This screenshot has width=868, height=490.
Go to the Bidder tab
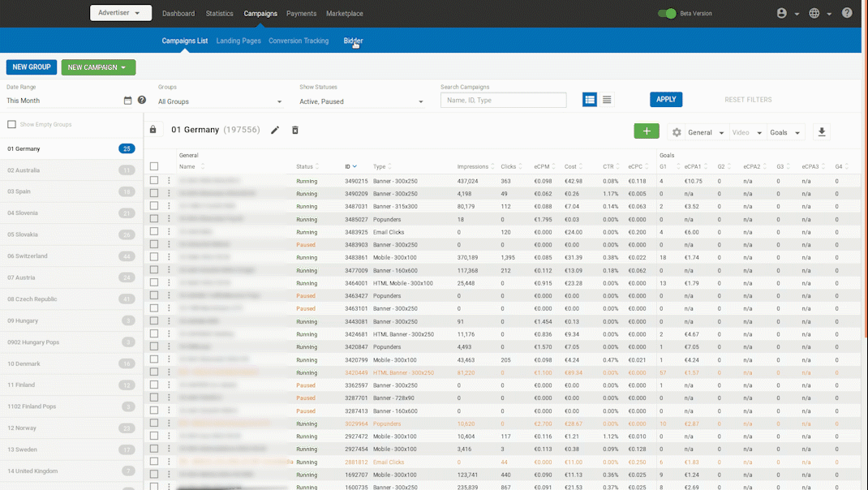(x=353, y=41)
